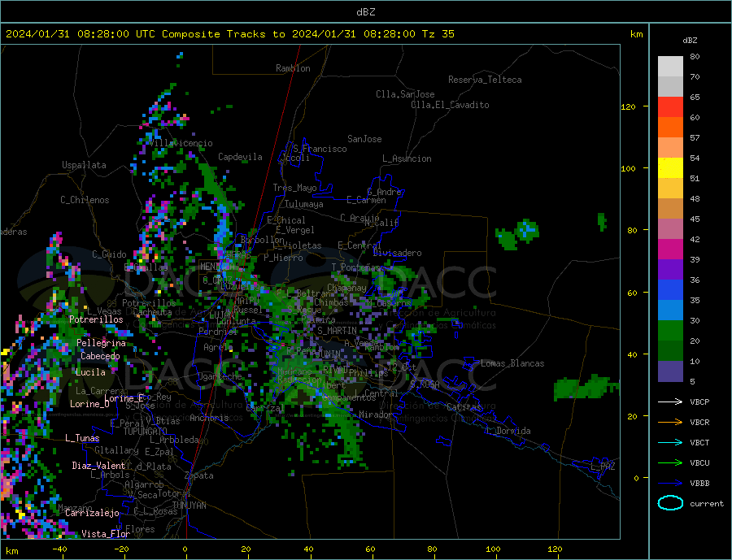
Task: Click the L_PAZ label
Action: click(x=603, y=467)
